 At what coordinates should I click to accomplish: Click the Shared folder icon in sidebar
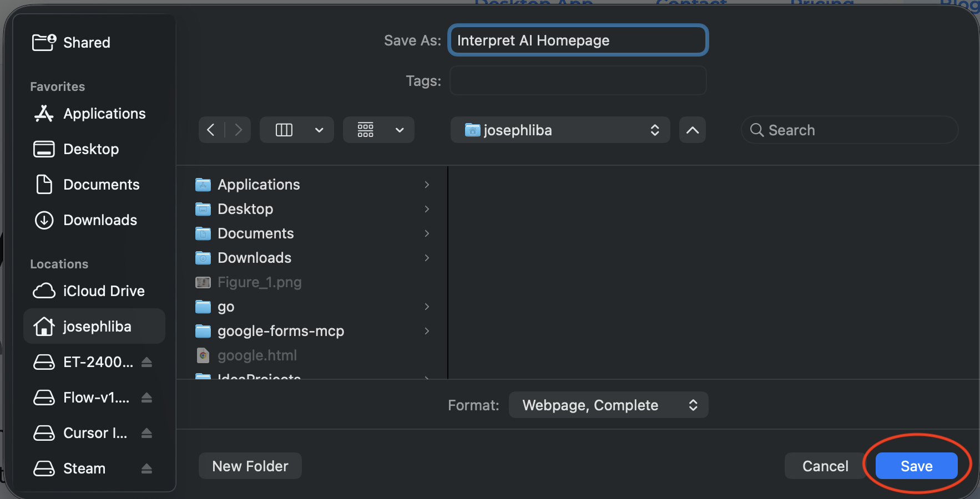pyautogui.click(x=44, y=42)
